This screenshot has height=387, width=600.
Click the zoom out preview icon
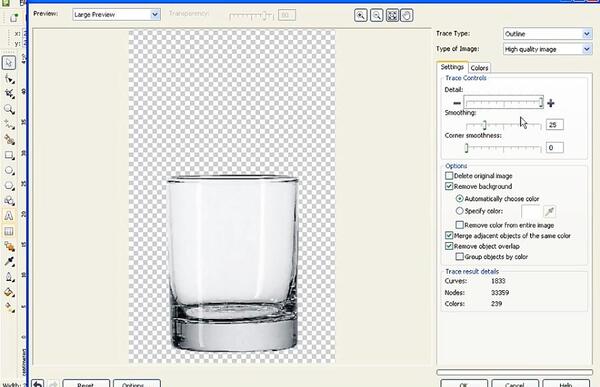click(x=377, y=15)
